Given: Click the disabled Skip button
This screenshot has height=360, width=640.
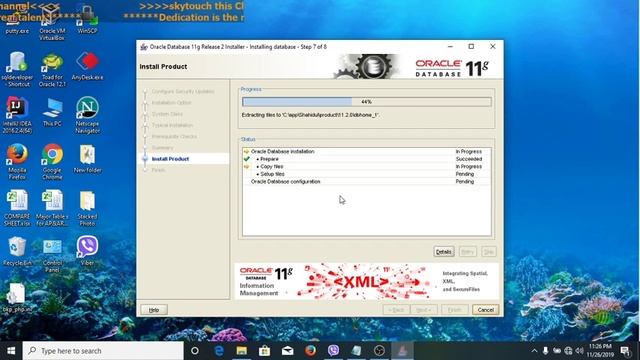Looking at the screenshot, I should click(489, 252).
